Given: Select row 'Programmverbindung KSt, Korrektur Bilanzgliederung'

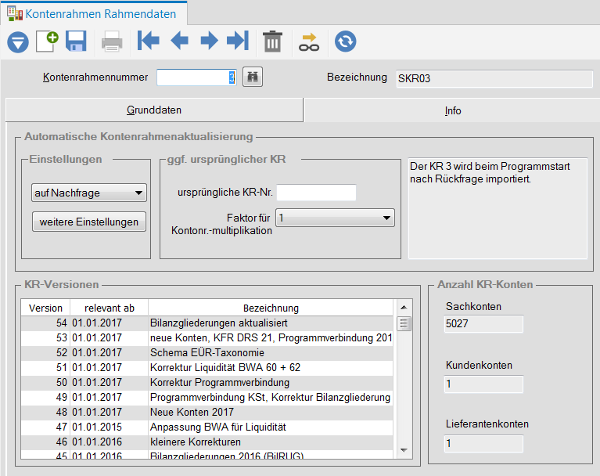Looking at the screenshot, I should pyautogui.click(x=207, y=397).
